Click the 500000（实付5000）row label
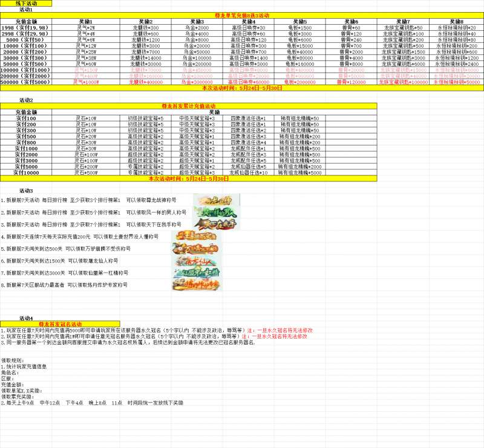 pyautogui.click(x=25, y=82)
